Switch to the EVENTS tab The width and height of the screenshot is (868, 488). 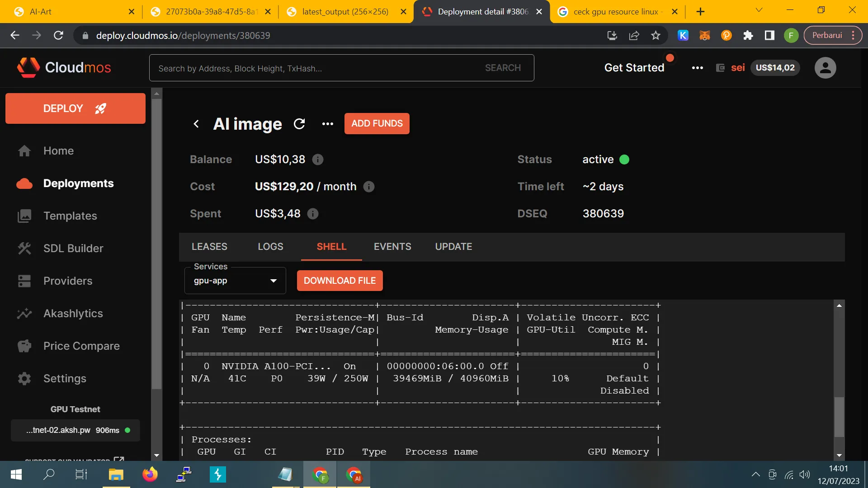(x=392, y=247)
